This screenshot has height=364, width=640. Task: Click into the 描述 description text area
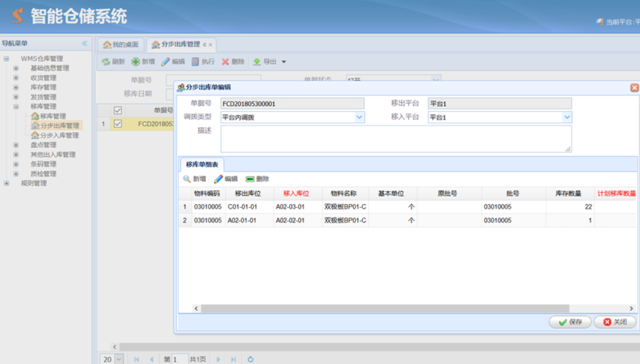pyautogui.click(x=396, y=139)
